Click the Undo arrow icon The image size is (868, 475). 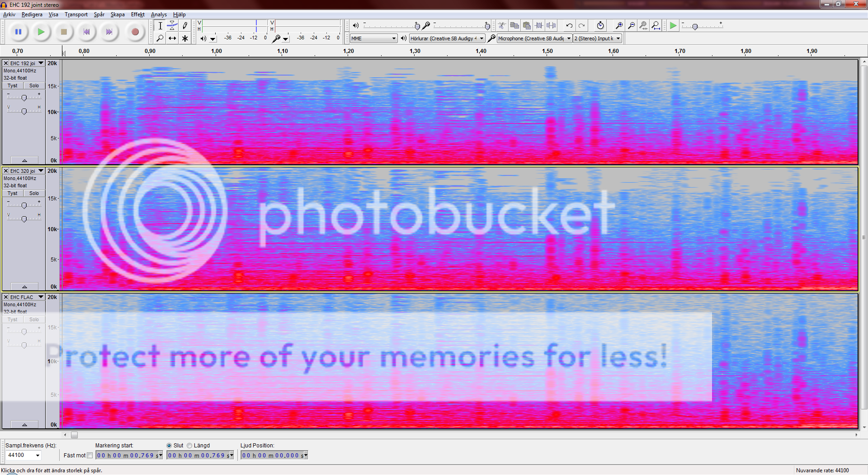click(x=569, y=26)
